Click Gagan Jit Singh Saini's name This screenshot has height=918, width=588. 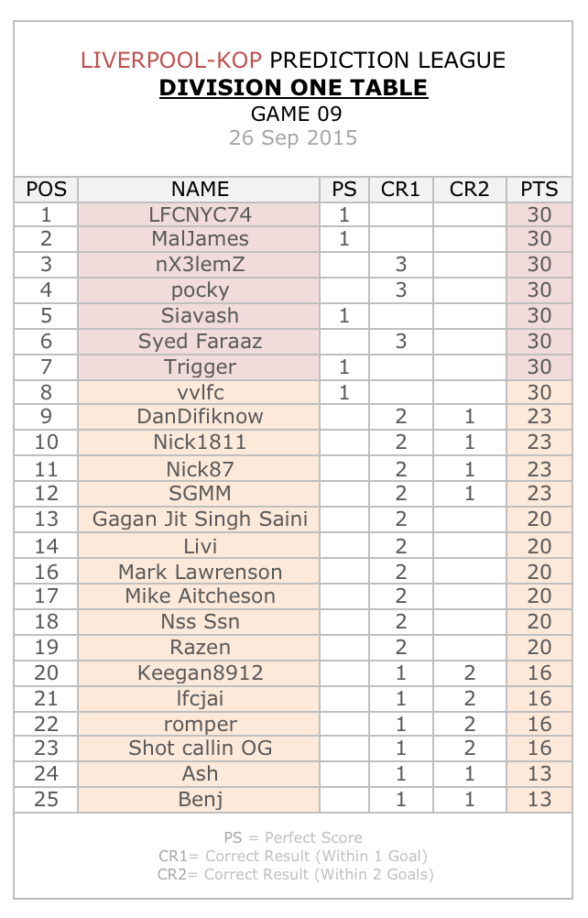click(200, 519)
